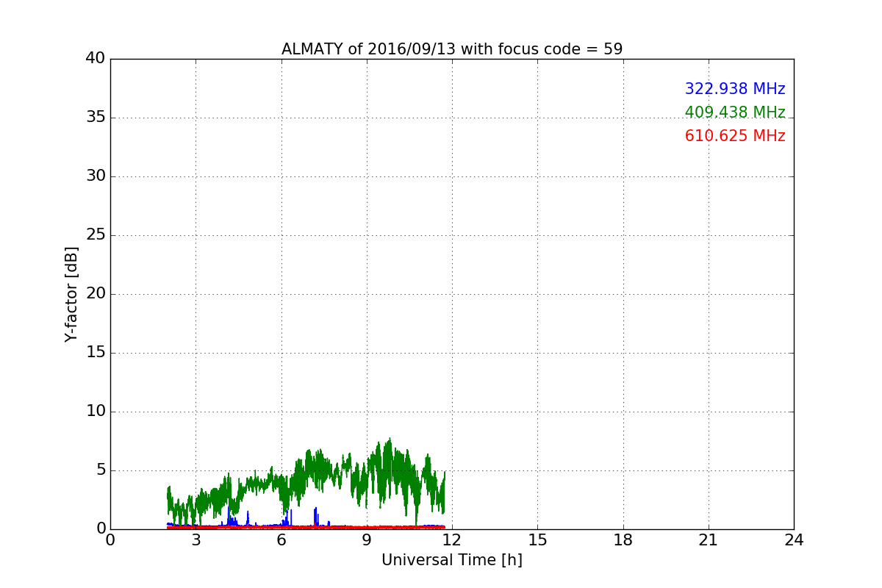Screen dimensions: 882x588
Task: Click the 35 label on the Y-factor axis
Action: click(95, 118)
